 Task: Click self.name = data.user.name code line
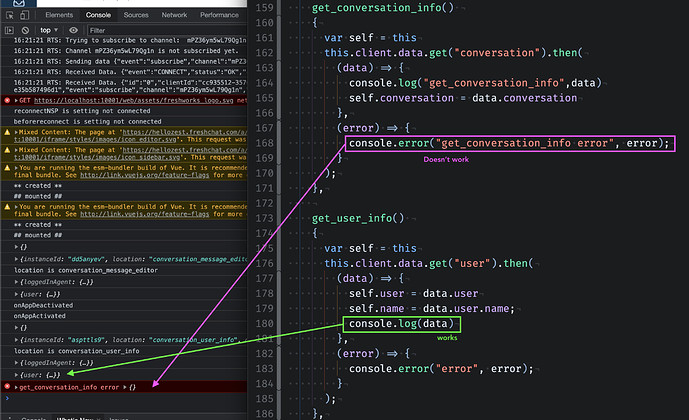tap(432, 309)
